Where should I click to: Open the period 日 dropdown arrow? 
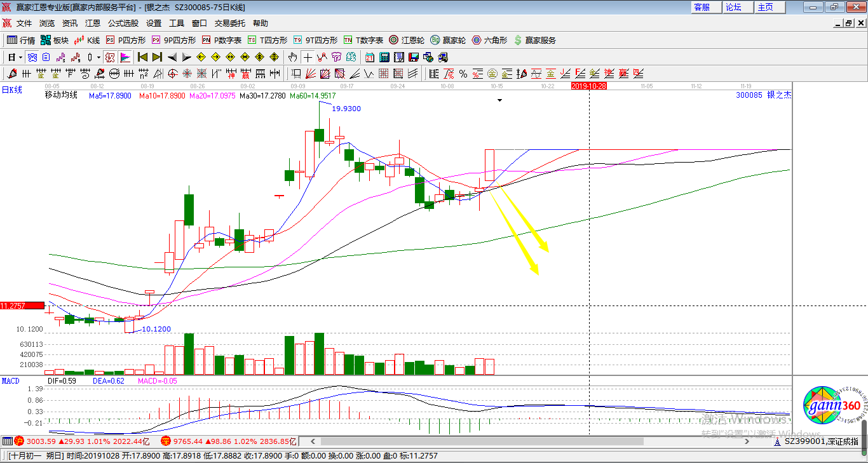(20, 57)
